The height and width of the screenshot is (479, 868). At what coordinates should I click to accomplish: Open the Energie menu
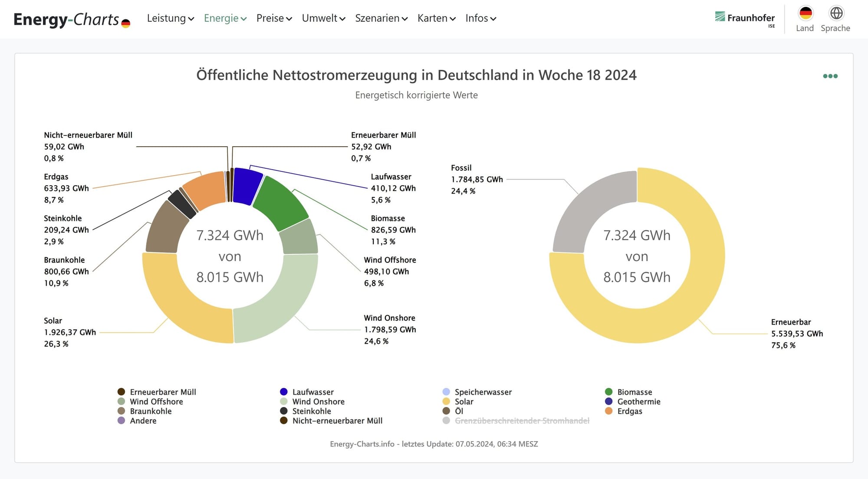click(x=225, y=18)
